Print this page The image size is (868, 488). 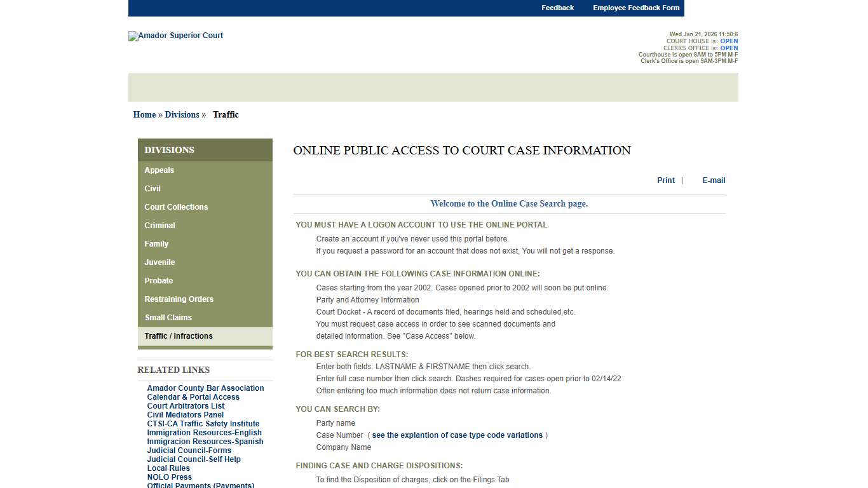coord(665,180)
